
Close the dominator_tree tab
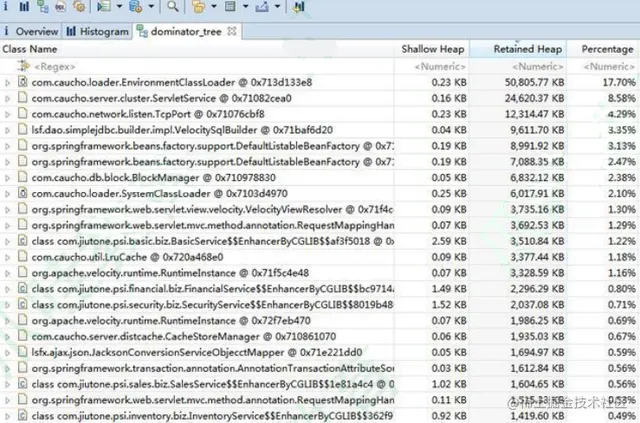[232, 31]
